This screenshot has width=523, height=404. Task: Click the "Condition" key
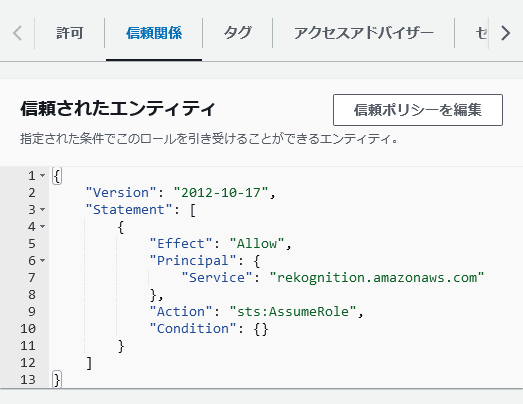coord(193,329)
